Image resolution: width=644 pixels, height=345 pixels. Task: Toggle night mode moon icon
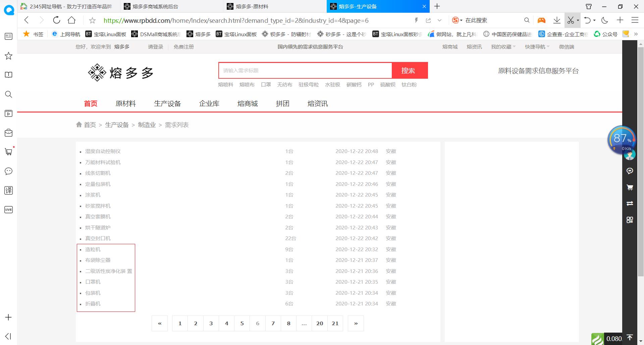coord(605,20)
